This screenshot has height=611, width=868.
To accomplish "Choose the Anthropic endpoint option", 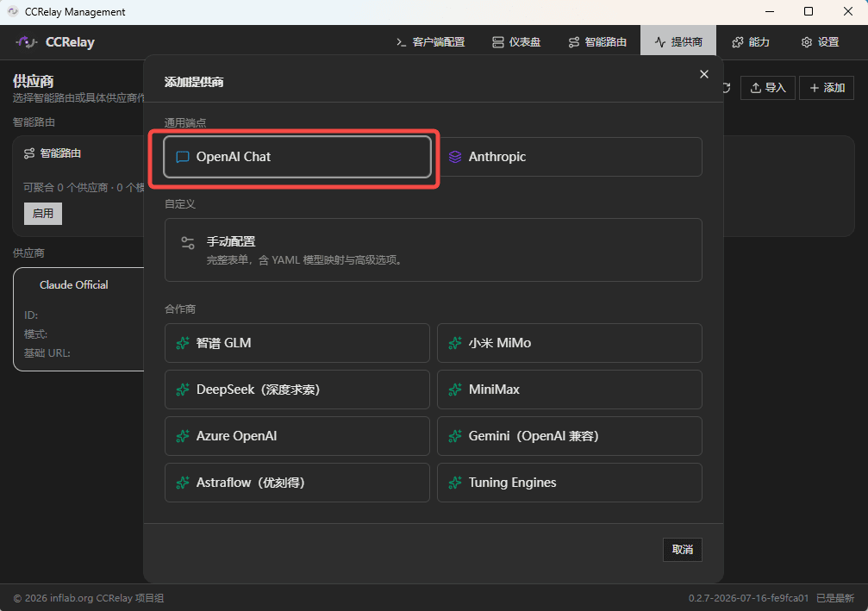I will [570, 157].
